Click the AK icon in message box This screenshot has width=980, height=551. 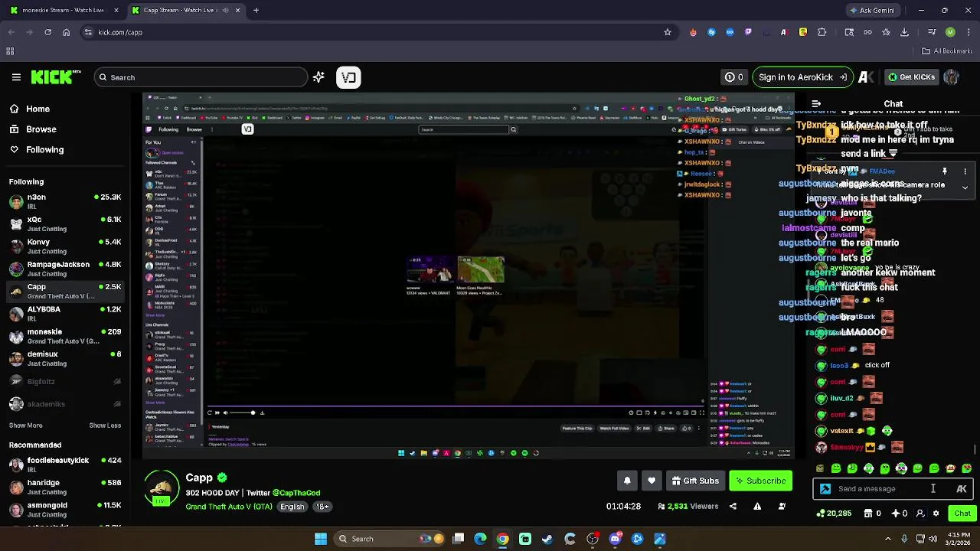click(x=962, y=489)
